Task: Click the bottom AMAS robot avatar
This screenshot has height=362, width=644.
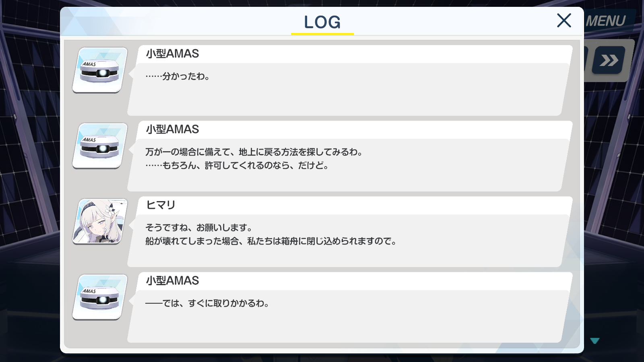Action: (x=100, y=297)
